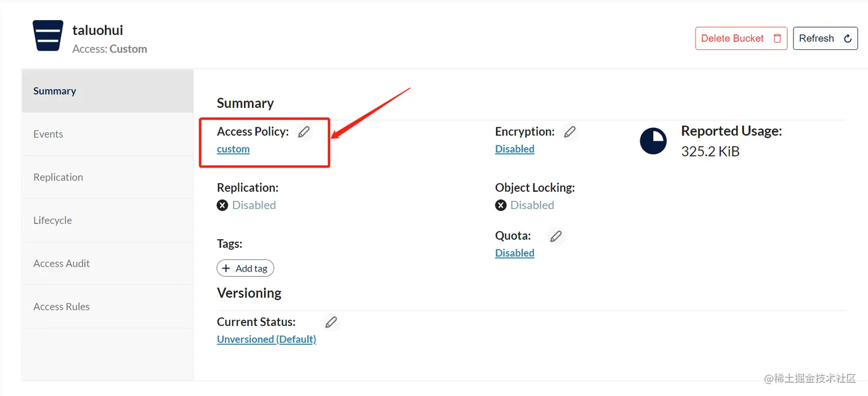Click the Refresh button
Screen dimensions: 868x396
[x=825, y=38]
